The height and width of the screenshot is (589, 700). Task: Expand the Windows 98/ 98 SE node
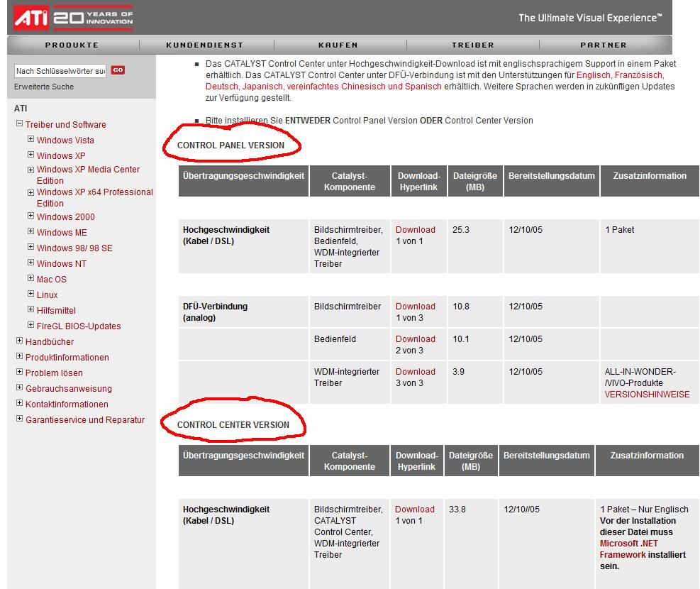click(30, 247)
